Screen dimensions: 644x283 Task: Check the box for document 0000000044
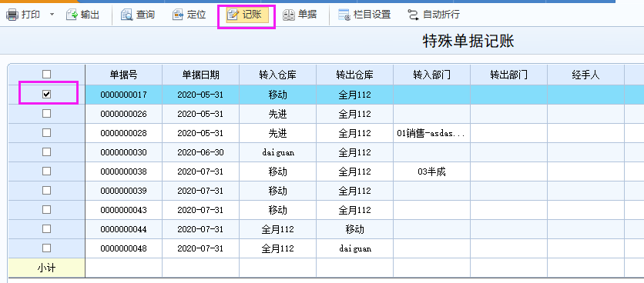coord(46,229)
